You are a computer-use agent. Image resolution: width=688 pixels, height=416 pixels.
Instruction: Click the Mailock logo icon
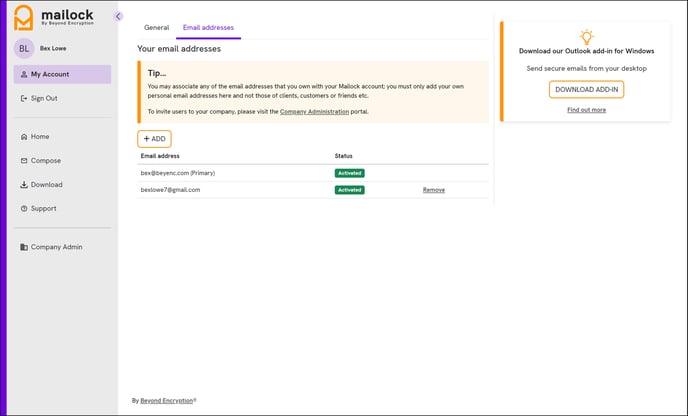(x=23, y=18)
